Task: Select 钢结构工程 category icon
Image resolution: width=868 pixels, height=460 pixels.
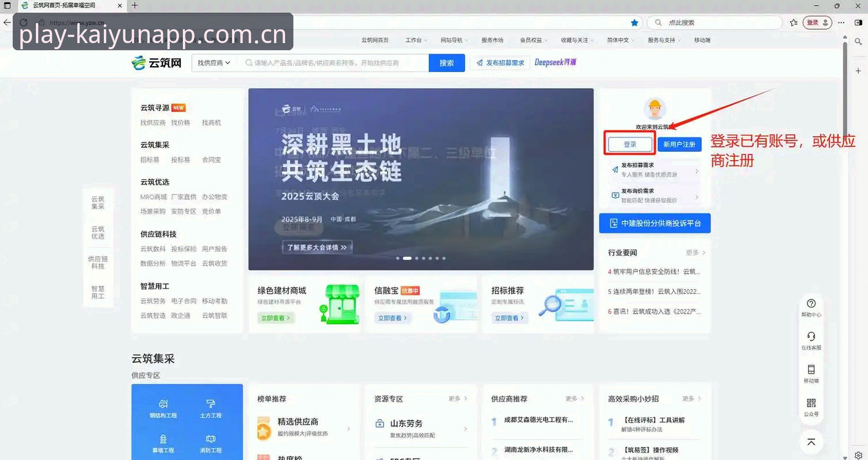Action: tap(163, 408)
